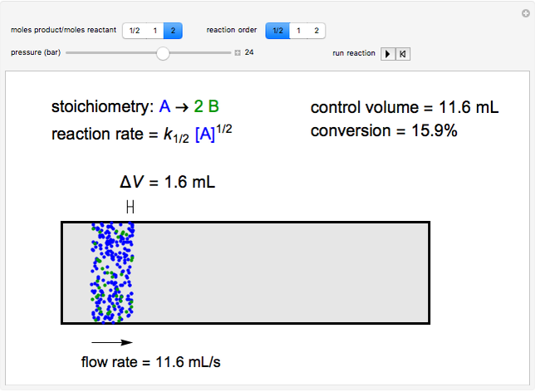535x392 pixels.
Task: Open the top-right plus options menu
Action: pyautogui.click(x=525, y=12)
